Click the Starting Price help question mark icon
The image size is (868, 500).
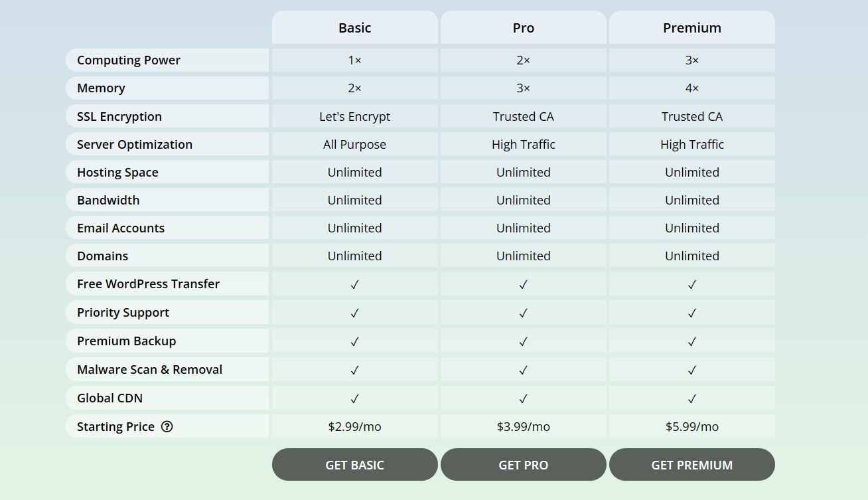pyautogui.click(x=167, y=427)
